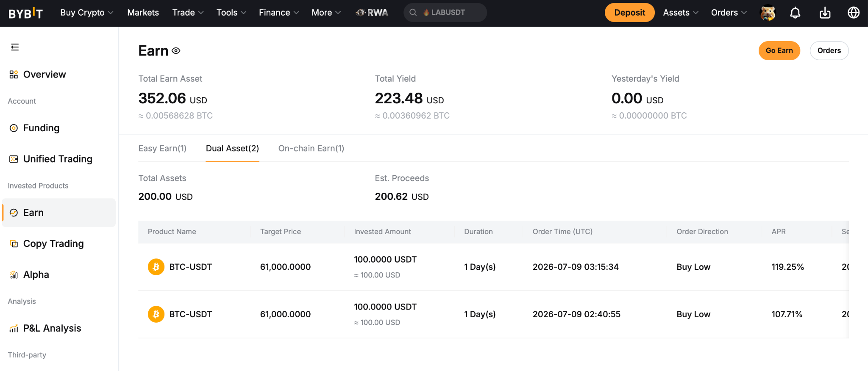
Task: Open the Orders dropdown in top bar
Action: [729, 13]
